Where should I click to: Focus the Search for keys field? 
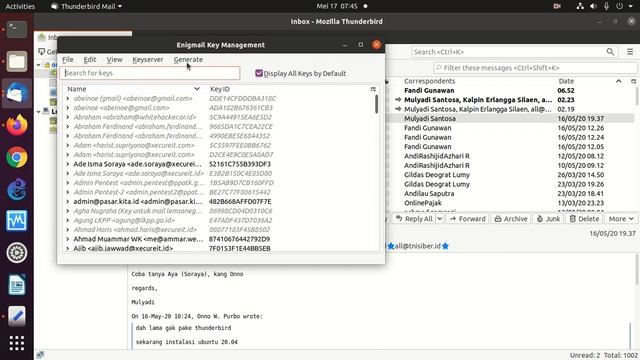pos(150,73)
